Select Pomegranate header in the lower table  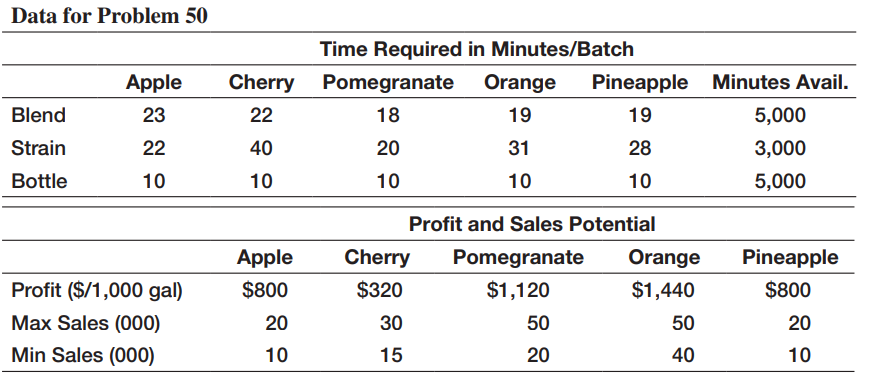click(518, 257)
